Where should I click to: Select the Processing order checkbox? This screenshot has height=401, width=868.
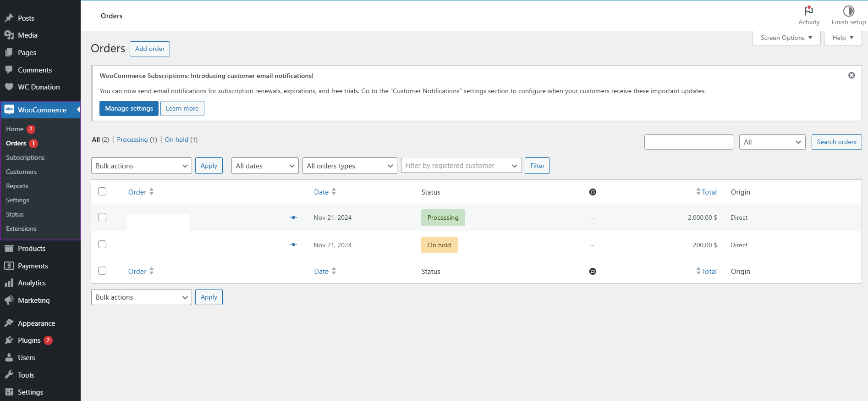pyautogui.click(x=102, y=217)
